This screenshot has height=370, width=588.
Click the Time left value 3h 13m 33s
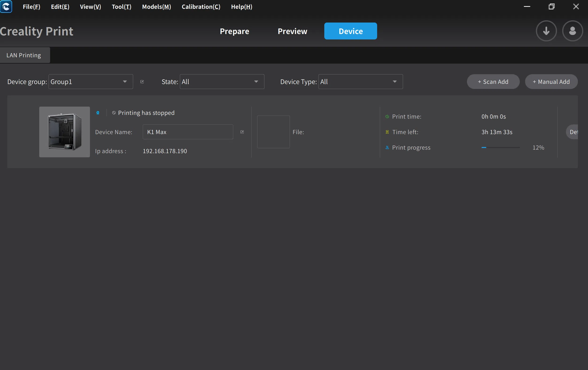(x=497, y=132)
